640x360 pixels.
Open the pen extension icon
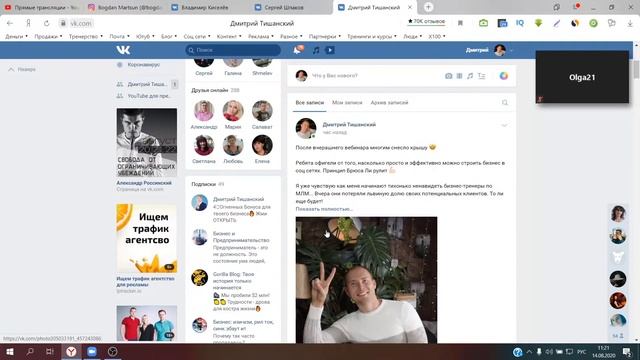(x=557, y=23)
